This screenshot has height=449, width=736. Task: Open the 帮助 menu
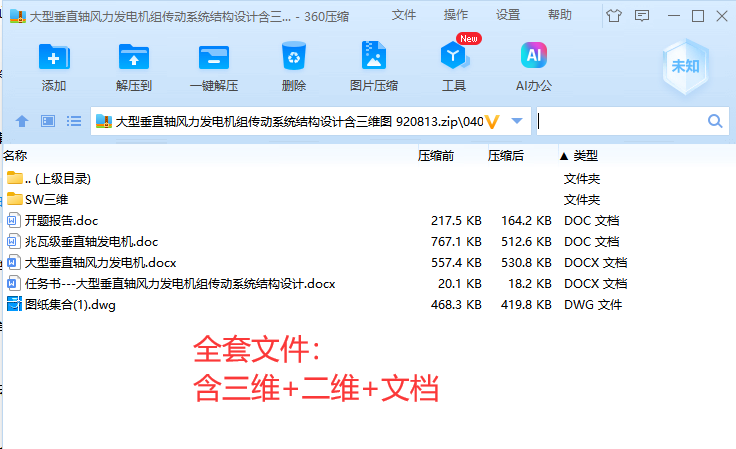point(560,15)
